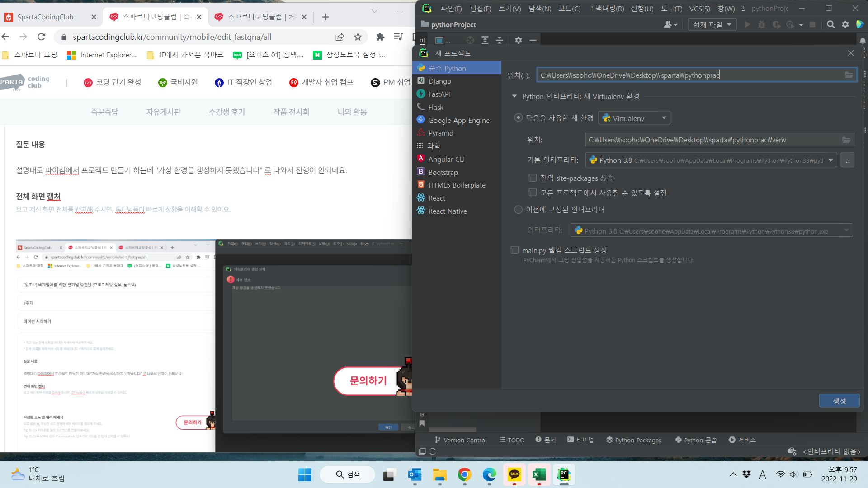Show hidden system tray icons chevron

(733, 474)
